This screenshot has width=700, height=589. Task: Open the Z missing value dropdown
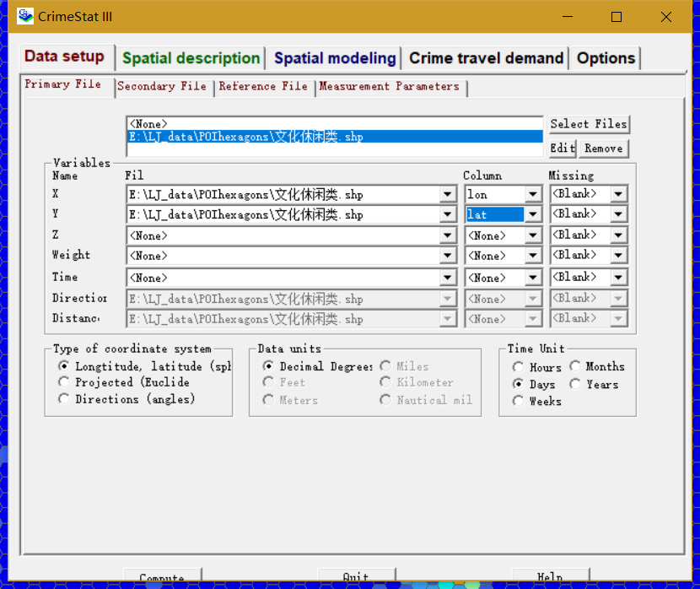click(618, 235)
